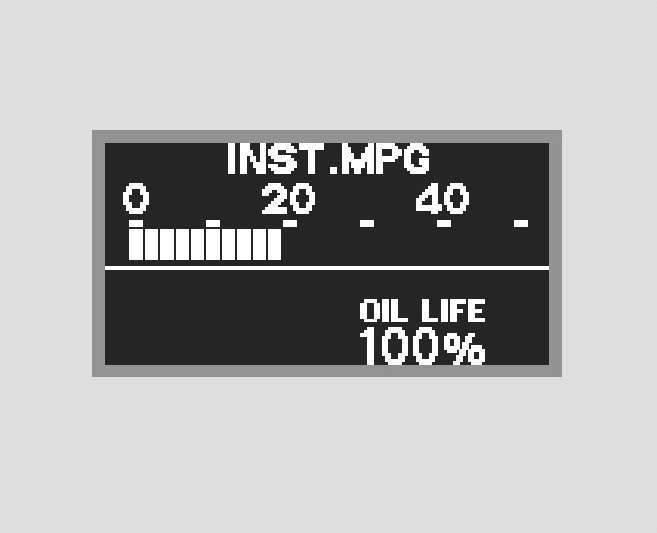Click the tick mark below 0
The width and height of the screenshot is (657, 533).
click(x=136, y=223)
